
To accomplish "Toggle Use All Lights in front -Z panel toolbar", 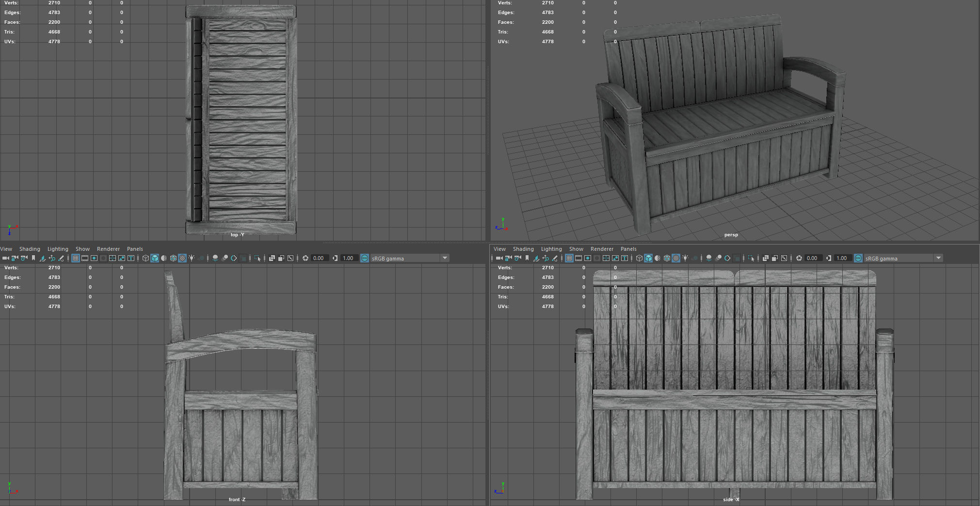I will pyautogui.click(x=192, y=258).
